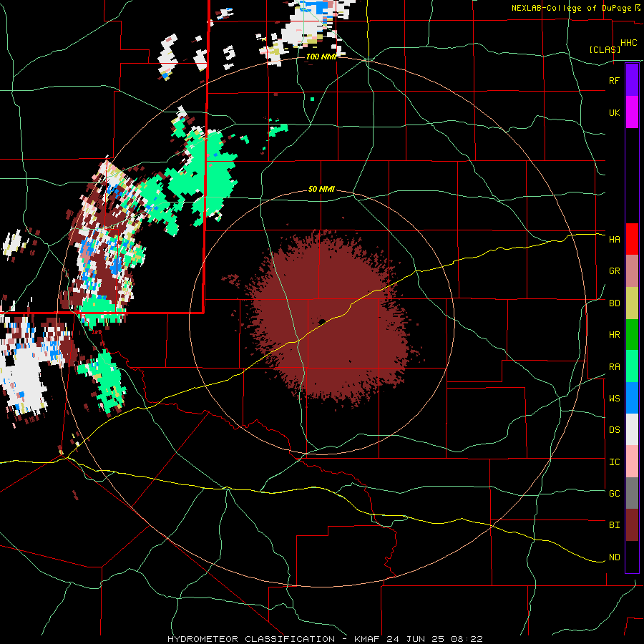Click the HYDROMETEOR CLASSIFICATION title text
This screenshot has width=644, height=644.
251,639
